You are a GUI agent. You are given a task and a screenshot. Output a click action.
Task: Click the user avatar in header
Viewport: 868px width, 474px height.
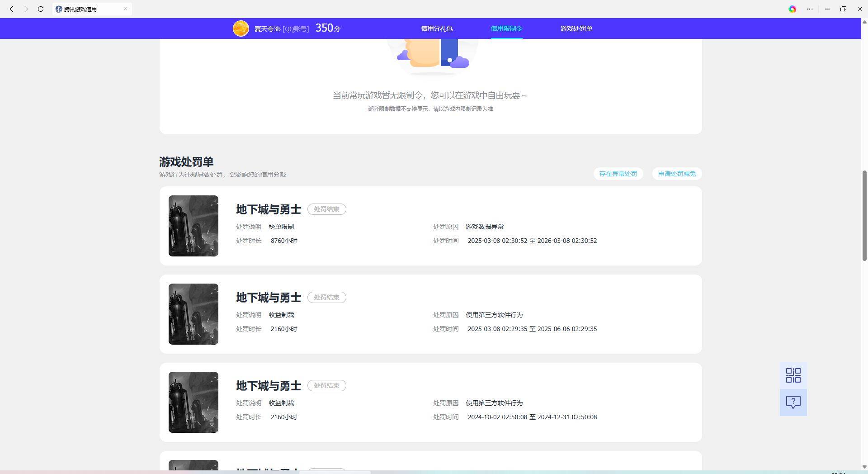coord(241,28)
